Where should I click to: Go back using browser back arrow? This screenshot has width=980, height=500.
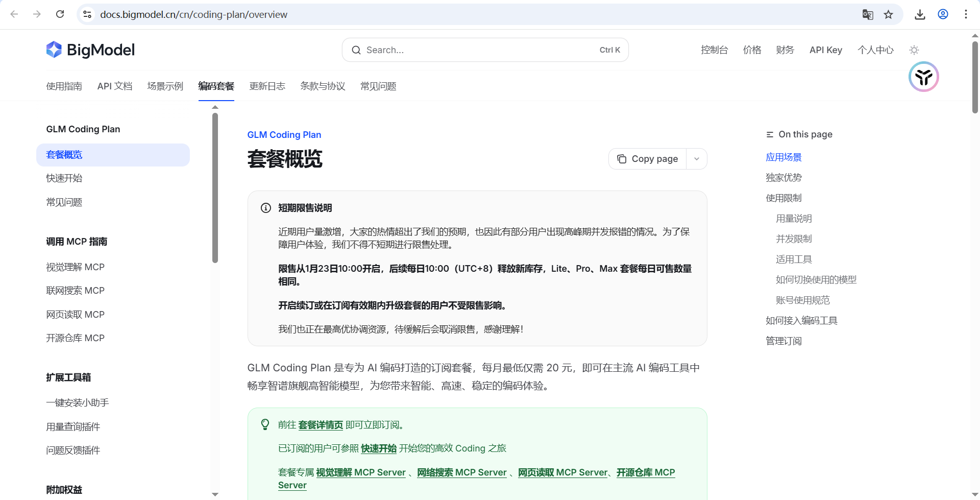pyautogui.click(x=14, y=14)
